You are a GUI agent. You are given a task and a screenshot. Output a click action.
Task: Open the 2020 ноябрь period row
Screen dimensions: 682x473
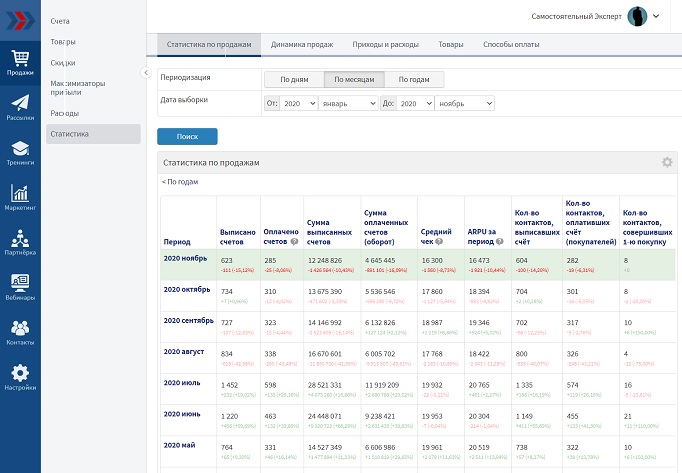(x=185, y=258)
